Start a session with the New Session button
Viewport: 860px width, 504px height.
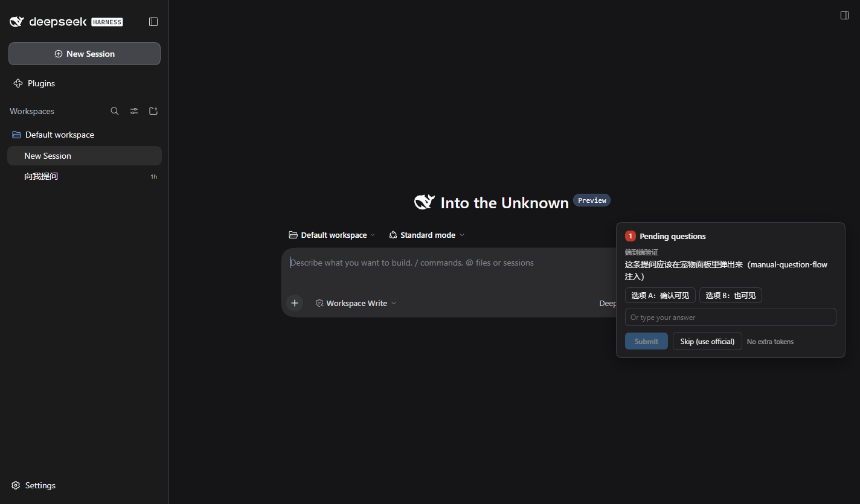tap(85, 54)
